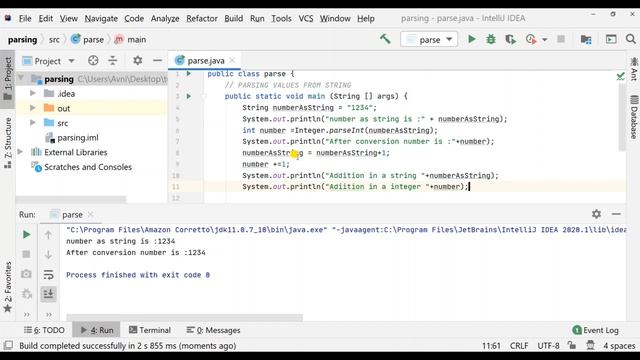640x360 pixels.
Task: Click the 4 spaces indent setting
Action: coord(619,346)
